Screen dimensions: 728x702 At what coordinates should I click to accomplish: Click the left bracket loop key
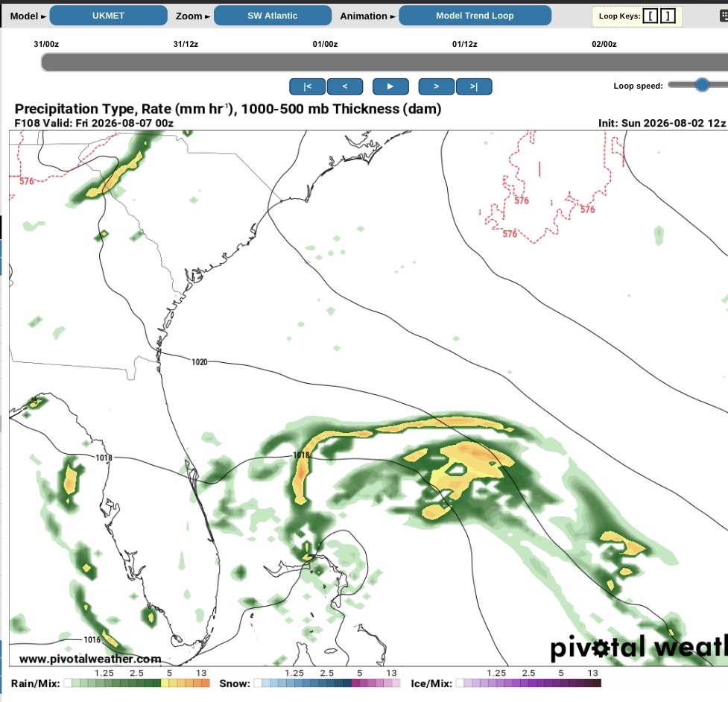coord(651,16)
